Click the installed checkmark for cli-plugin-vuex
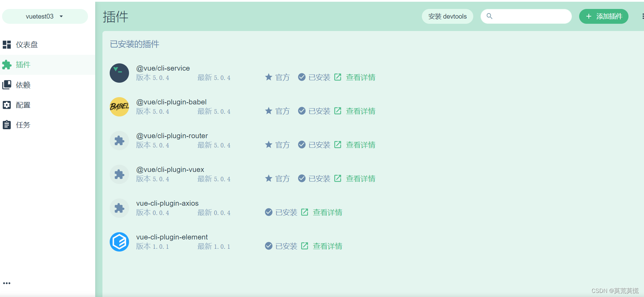 tap(302, 178)
